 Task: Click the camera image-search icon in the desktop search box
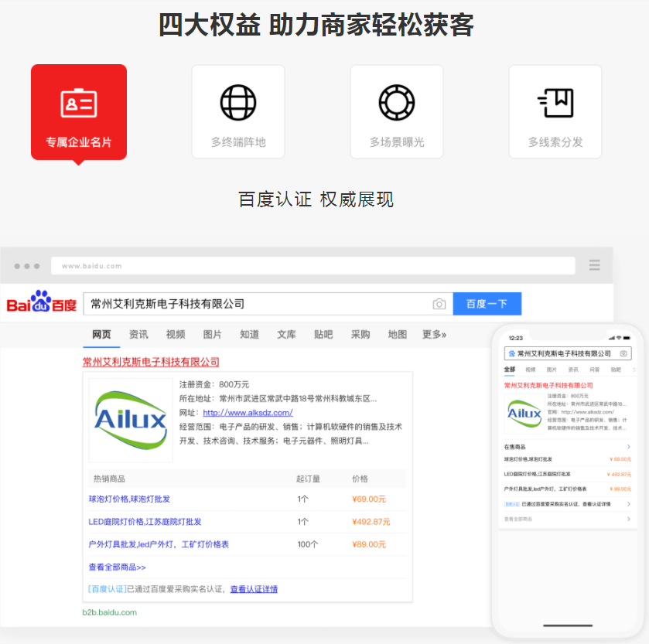[x=439, y=304]
